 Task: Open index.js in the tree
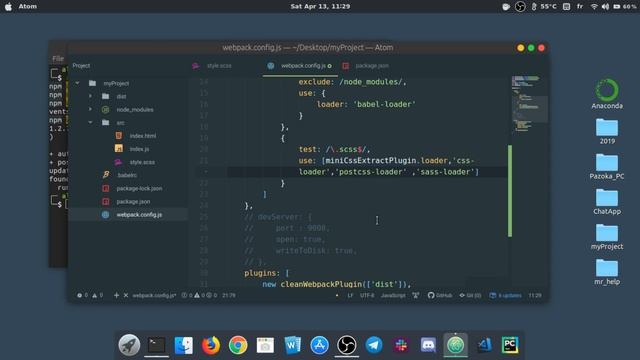(139, 149)
